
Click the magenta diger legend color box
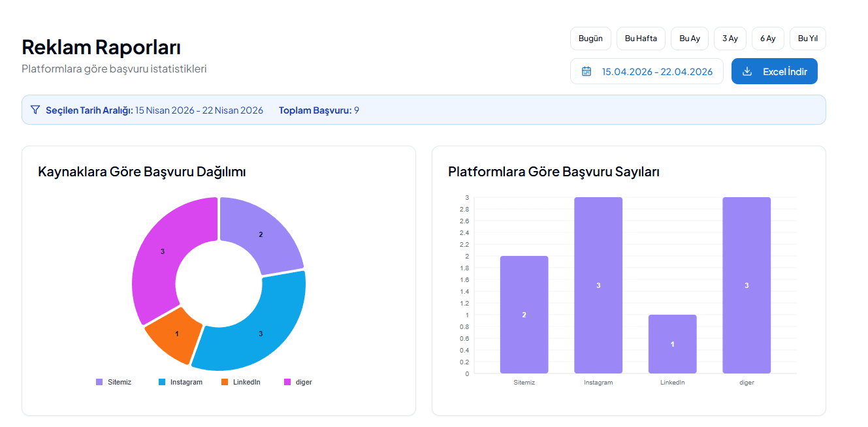[287, 382]
